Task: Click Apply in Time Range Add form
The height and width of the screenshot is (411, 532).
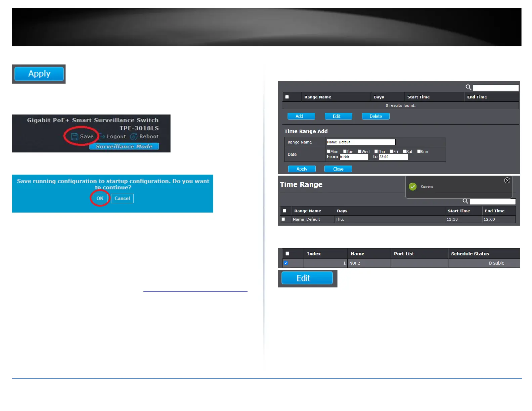Action: coord(302,169)
